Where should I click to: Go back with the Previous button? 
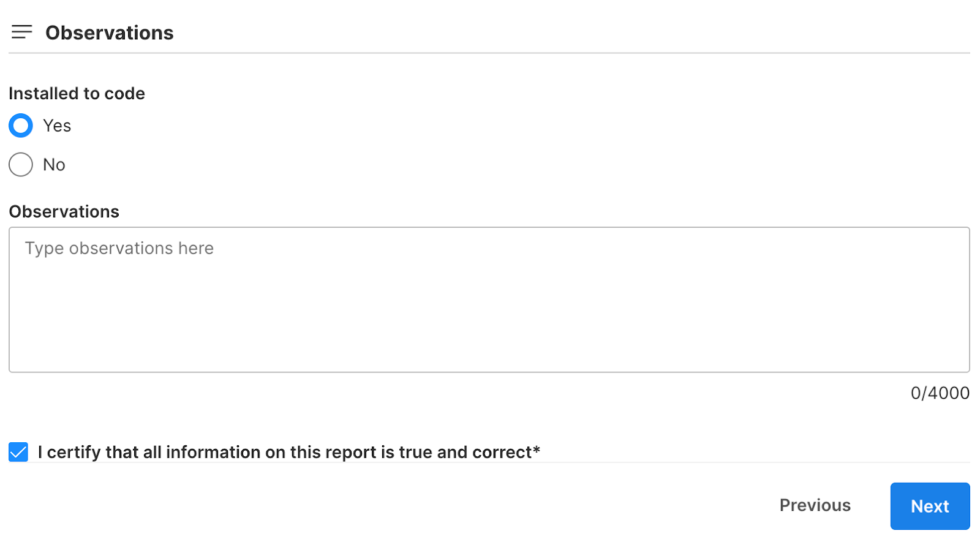pyautogui.click(x=815, y=505)
